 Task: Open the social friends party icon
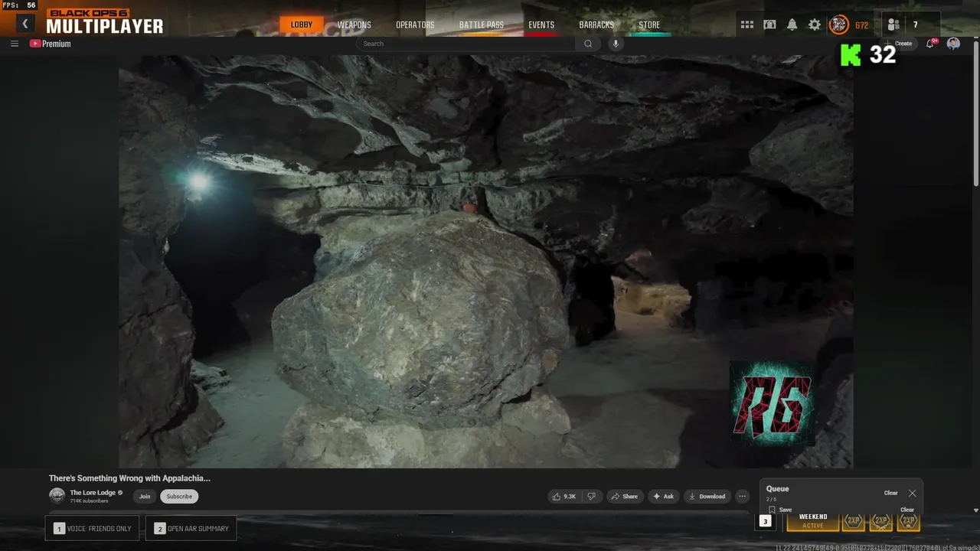pyautogui.click(x=893, y=24)
